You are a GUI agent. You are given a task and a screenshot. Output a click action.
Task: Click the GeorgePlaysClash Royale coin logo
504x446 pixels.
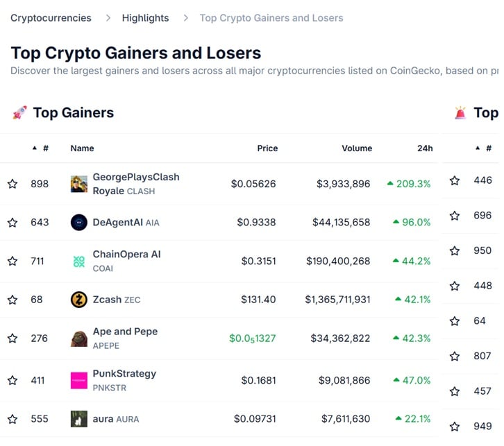(79, 184)
